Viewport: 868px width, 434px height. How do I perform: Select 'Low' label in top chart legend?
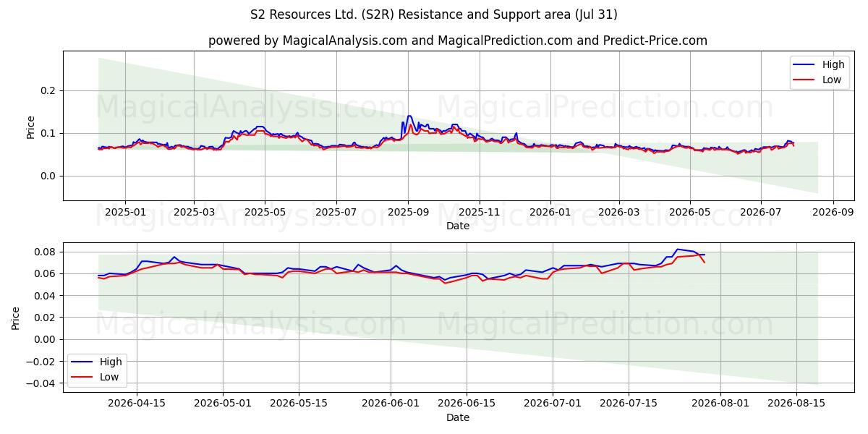click(x=832, y=80)
